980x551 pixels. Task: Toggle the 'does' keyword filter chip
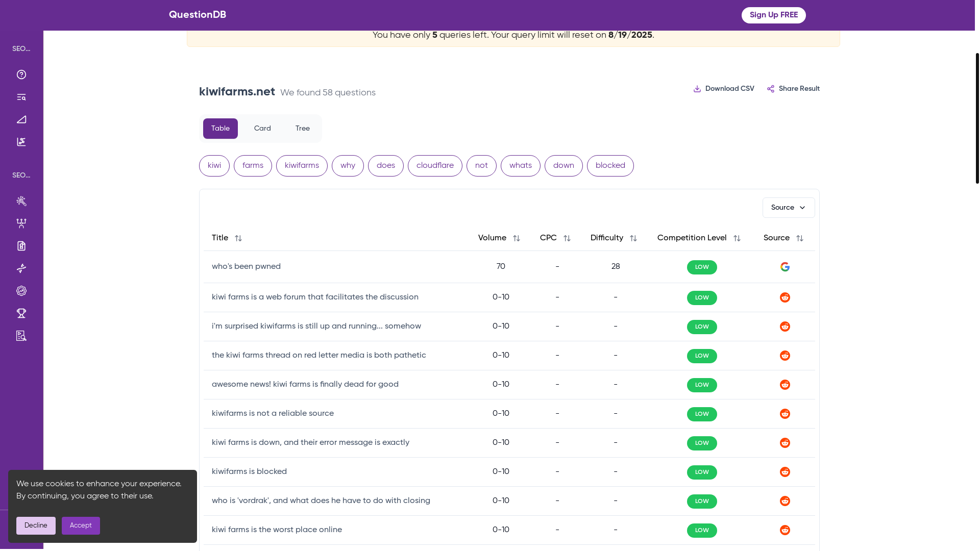click(386, 166)
